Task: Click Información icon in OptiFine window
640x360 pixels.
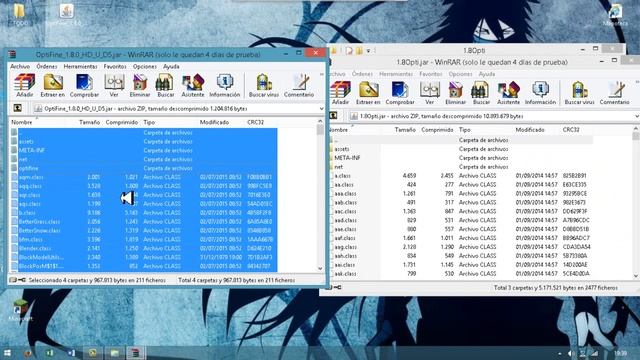Action: point(224,85)
